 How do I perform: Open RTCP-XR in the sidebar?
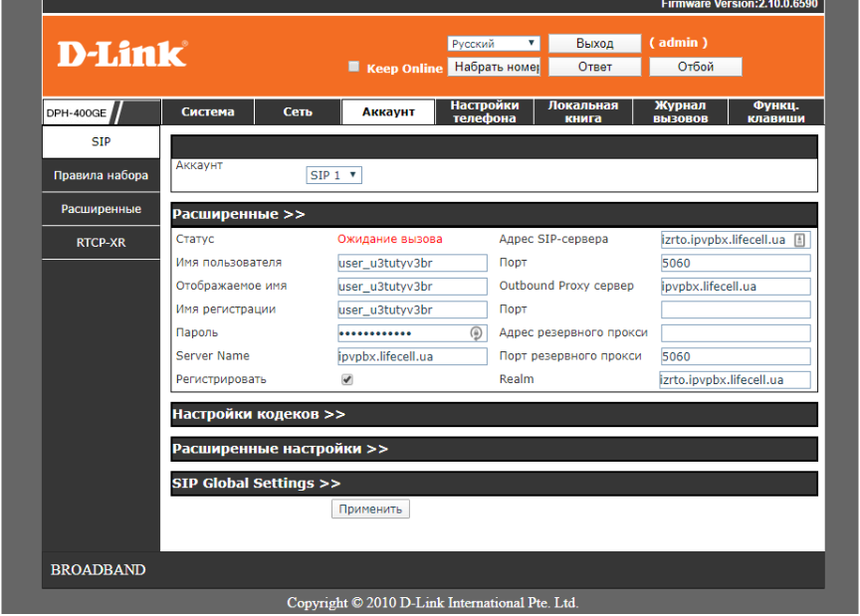(x=101, y=243)
